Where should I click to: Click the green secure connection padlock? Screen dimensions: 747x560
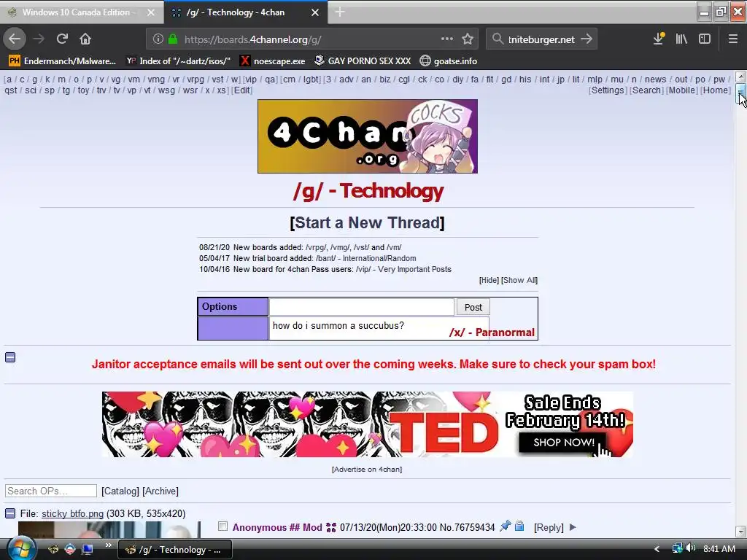(x=173, y=39)
